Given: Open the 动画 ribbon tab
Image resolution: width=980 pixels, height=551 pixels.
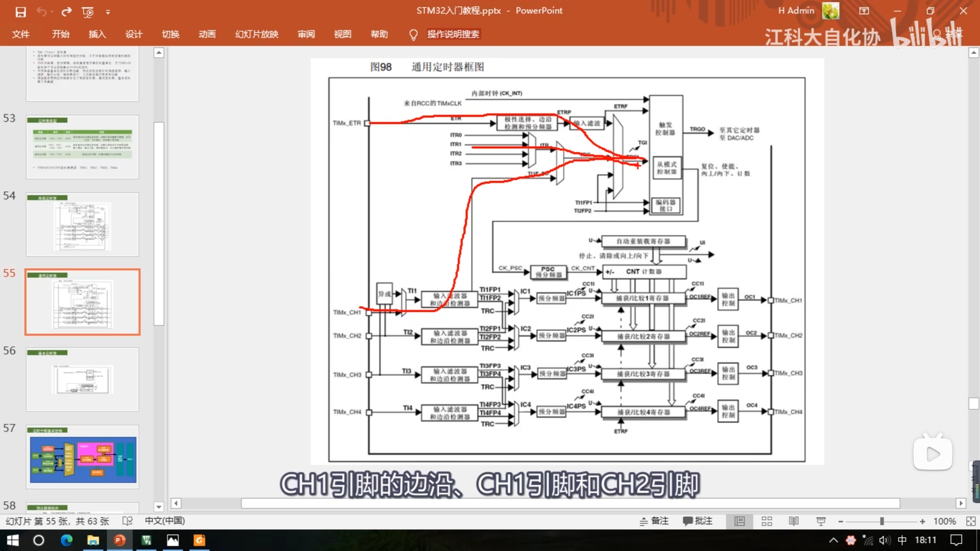Looking at the screenshot, I should 207,34.
